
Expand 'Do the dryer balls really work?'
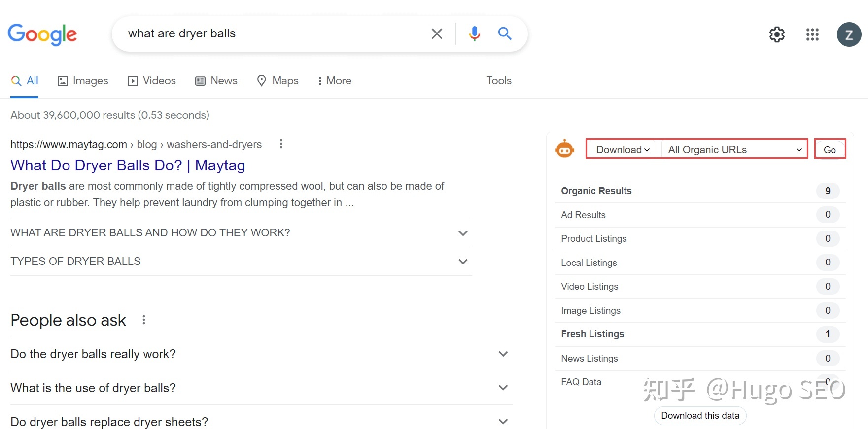click(503, 354)
